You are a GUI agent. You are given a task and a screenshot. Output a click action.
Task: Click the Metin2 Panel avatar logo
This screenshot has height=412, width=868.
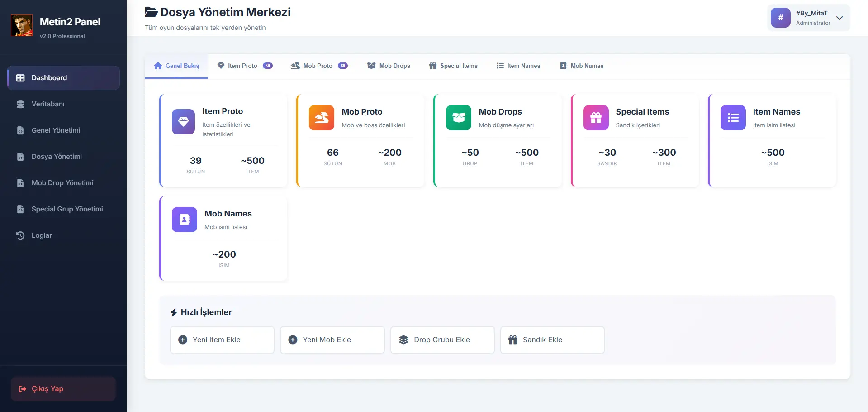click(22, 25)
